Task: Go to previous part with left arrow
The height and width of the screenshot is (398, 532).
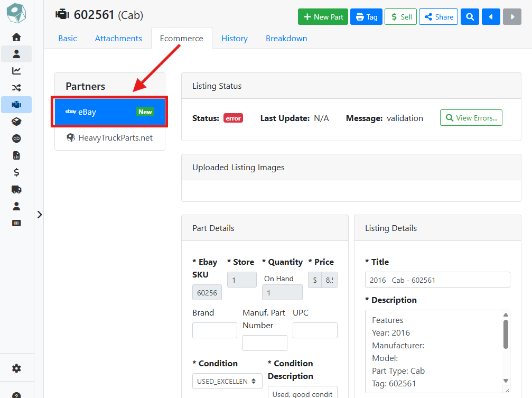Action: 491,17
